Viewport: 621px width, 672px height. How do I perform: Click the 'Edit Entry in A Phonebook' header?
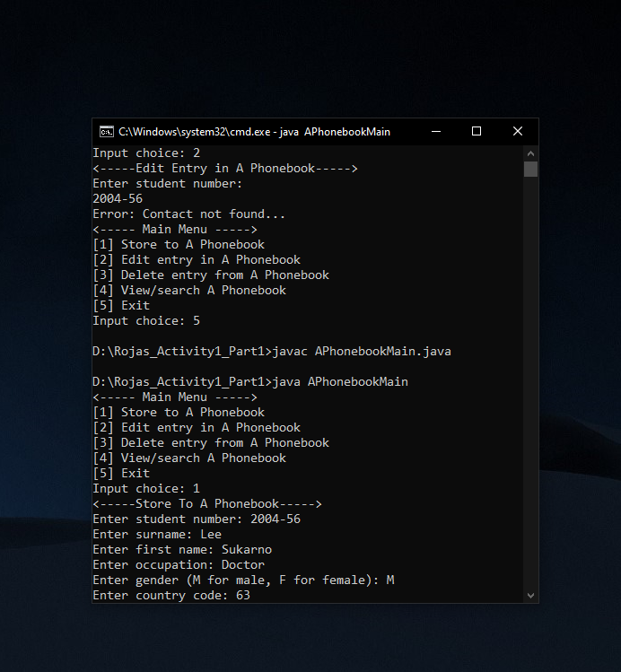(225, 169)
